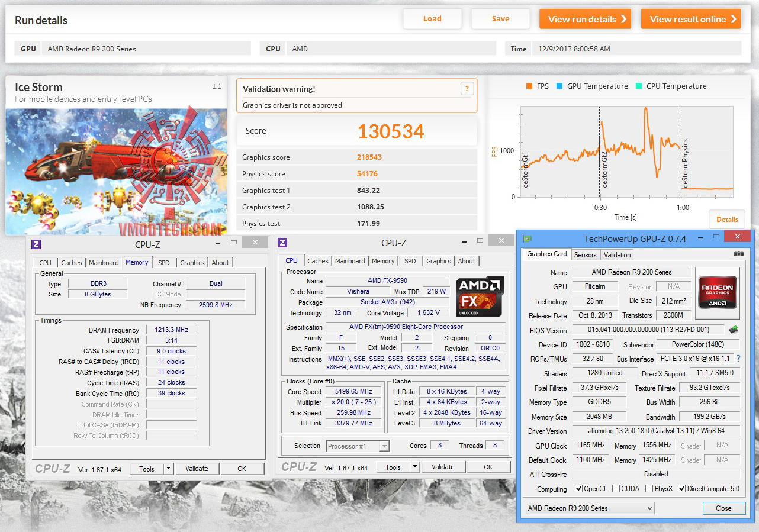Image resolution: width=759 pixels, height=532 pixels.
Task: Click the ATI CrossFire Disabled field
Action: (656, 474)
